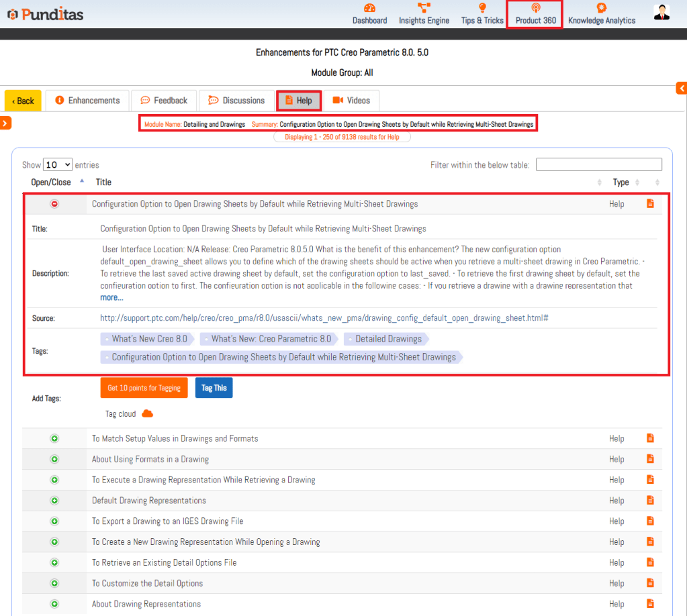The image size is (687, 616).
Task: Click the more... link in description
Action: point(111,297)
